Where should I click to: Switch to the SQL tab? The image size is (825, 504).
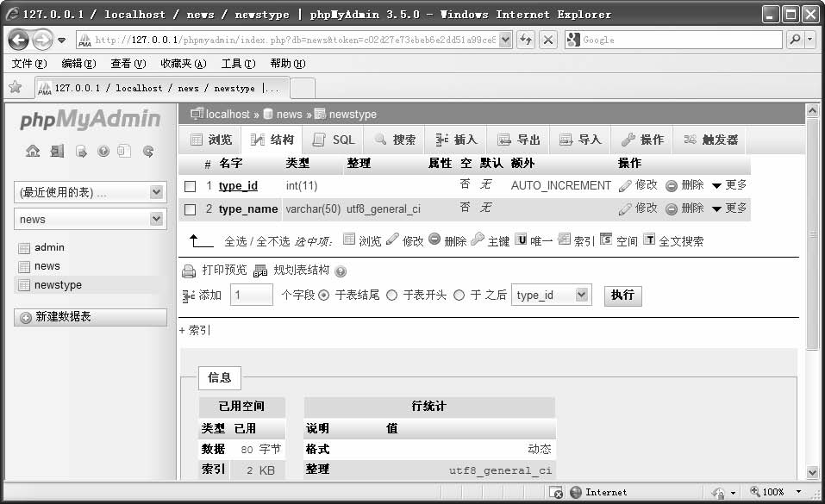[334, 140]
